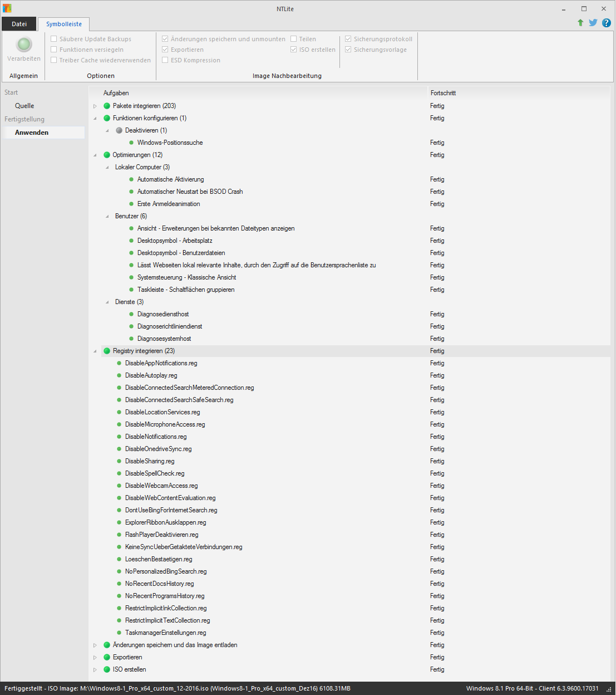Click the resize grip in status bar corner
This screenshot has width=616, height=695.
click(x=609, y=689)
